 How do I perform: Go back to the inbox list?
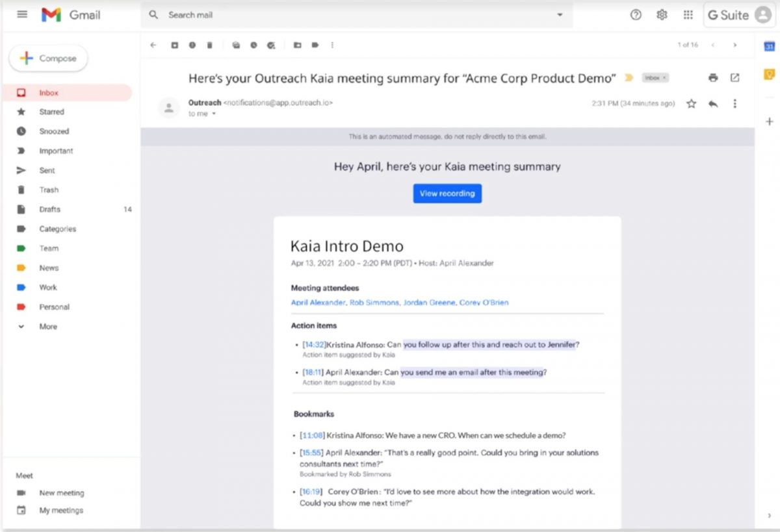click(x=153, y=45)
